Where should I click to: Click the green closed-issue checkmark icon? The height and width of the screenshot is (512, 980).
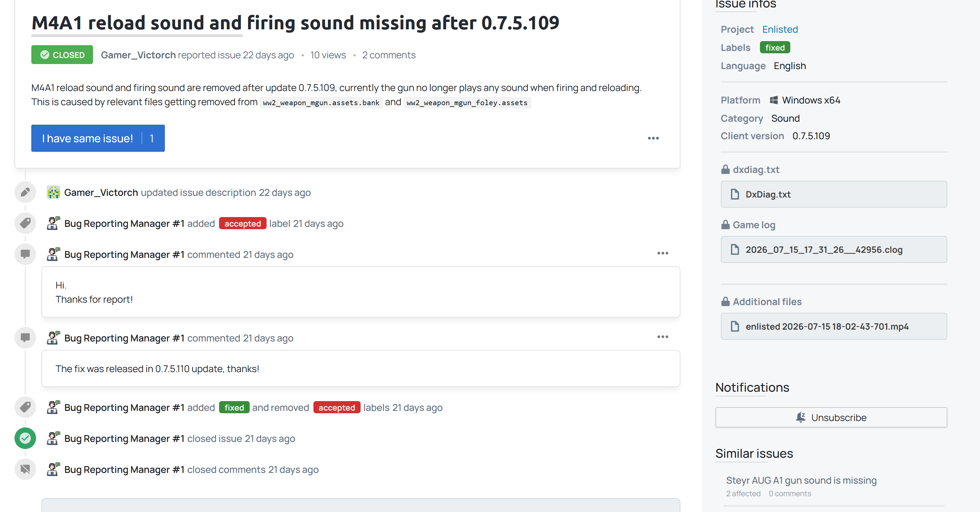coord(25,438)
